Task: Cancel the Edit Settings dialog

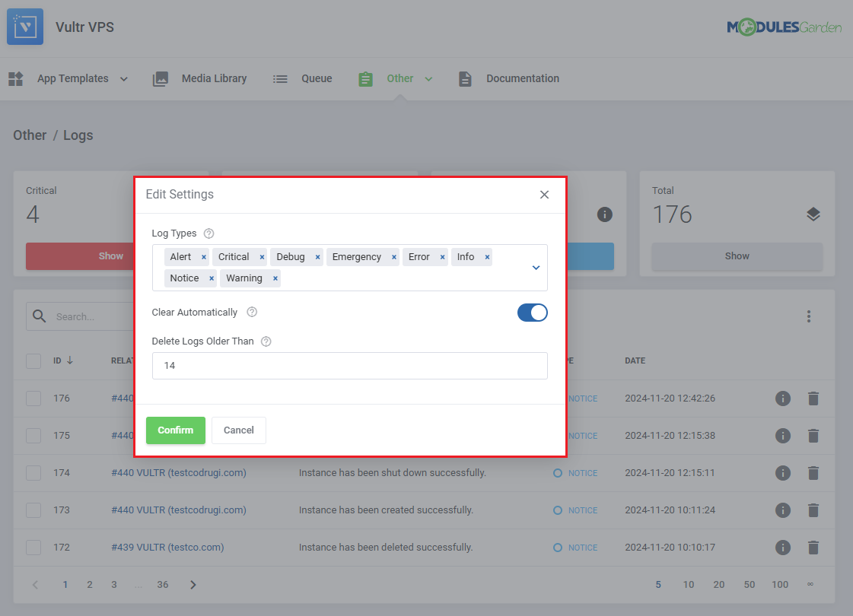Action: [x=239, y=430]
